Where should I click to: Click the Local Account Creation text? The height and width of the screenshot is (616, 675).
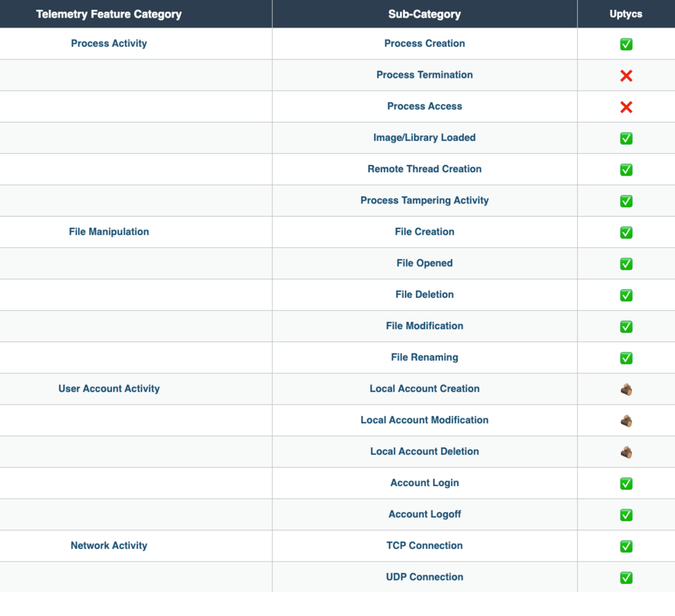coord(425,388)
